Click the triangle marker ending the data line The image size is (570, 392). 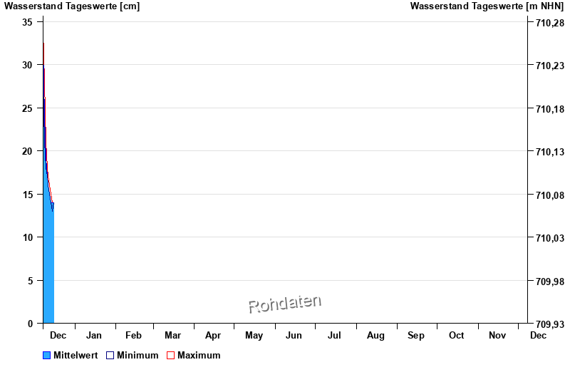(x=52, y=206)
